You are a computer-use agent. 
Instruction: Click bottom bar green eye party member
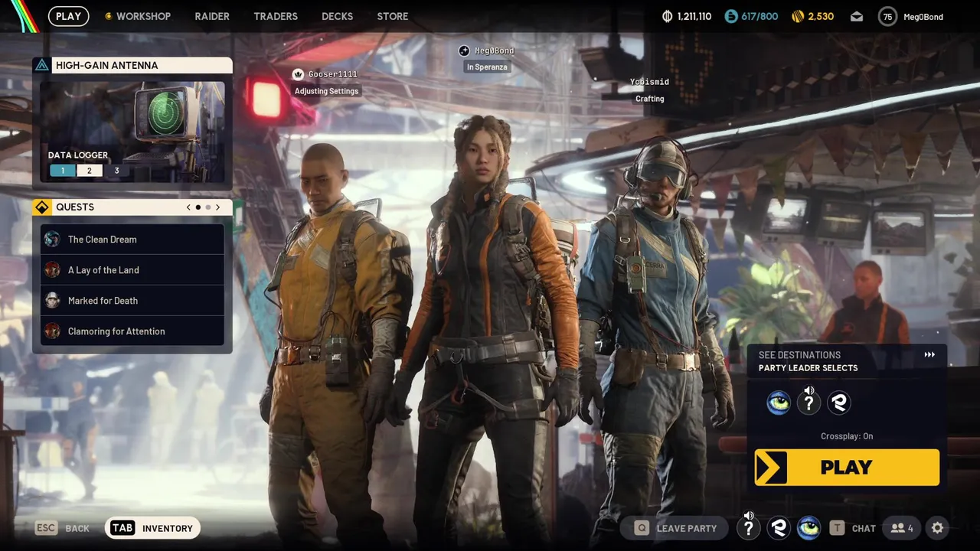click(808, 528)
